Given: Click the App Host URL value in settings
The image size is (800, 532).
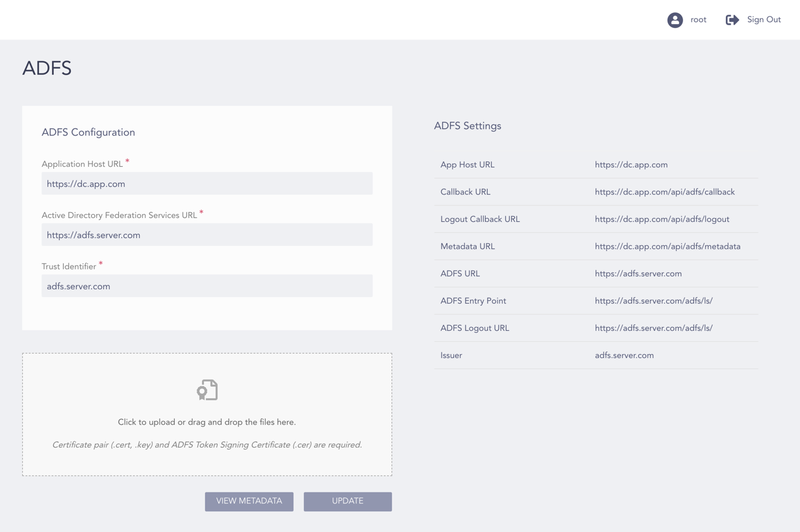Looking at the screenshot, I should (x=631, y=165).
